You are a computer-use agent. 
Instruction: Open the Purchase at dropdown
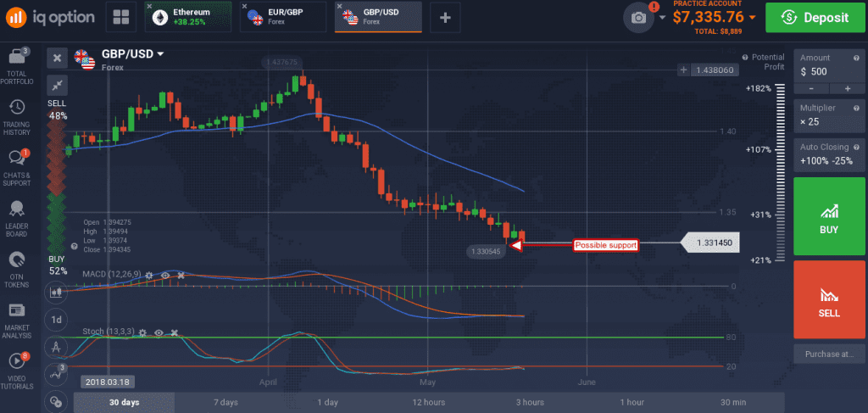(x=829, y=354)
